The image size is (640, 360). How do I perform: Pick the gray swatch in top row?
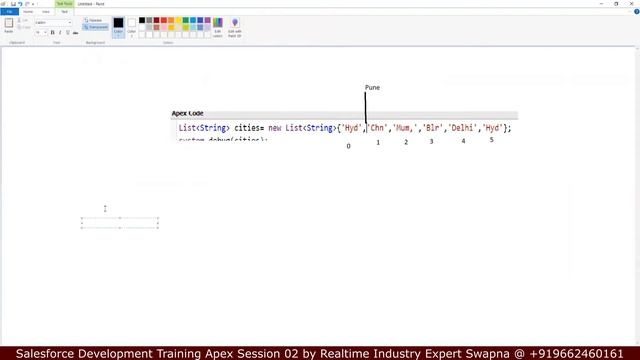coord(149,20)
